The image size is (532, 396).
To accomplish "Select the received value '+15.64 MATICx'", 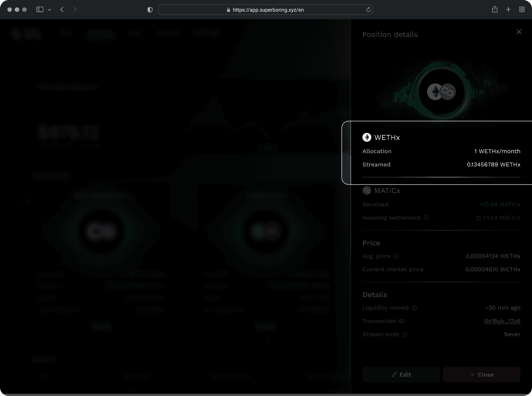I will 500,204.
